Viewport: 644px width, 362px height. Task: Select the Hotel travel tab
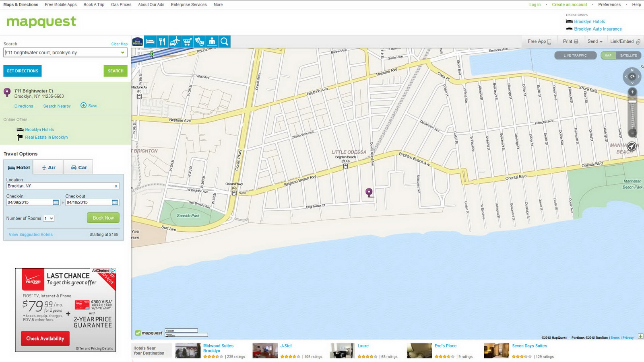tap(19, 167)
